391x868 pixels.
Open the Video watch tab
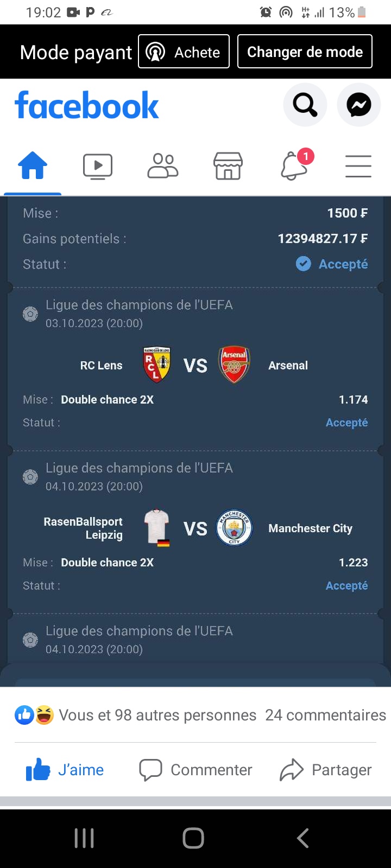tap(98, 166)
